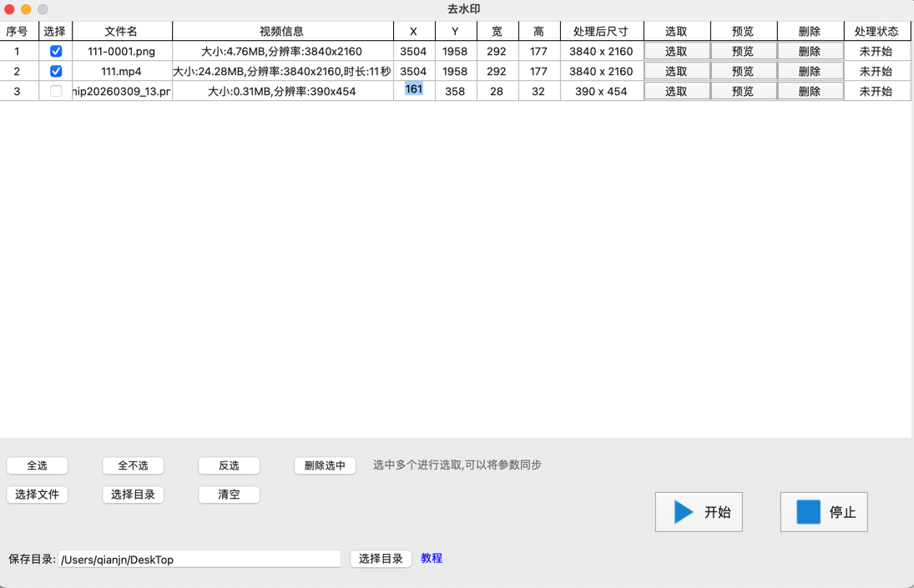
Task: Click 删除选中 to remove selected files
Action: (x=325, y=465)
